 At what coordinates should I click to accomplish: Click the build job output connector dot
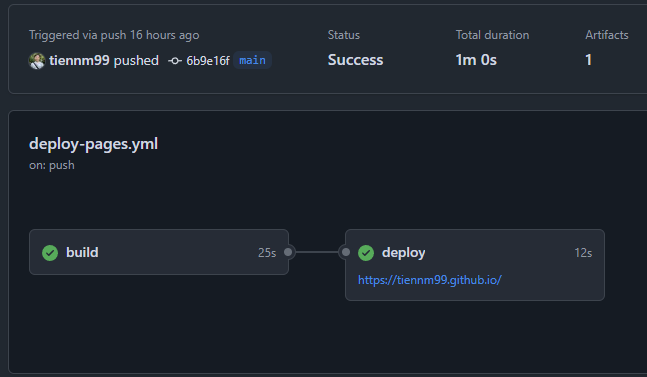(288, 252)
